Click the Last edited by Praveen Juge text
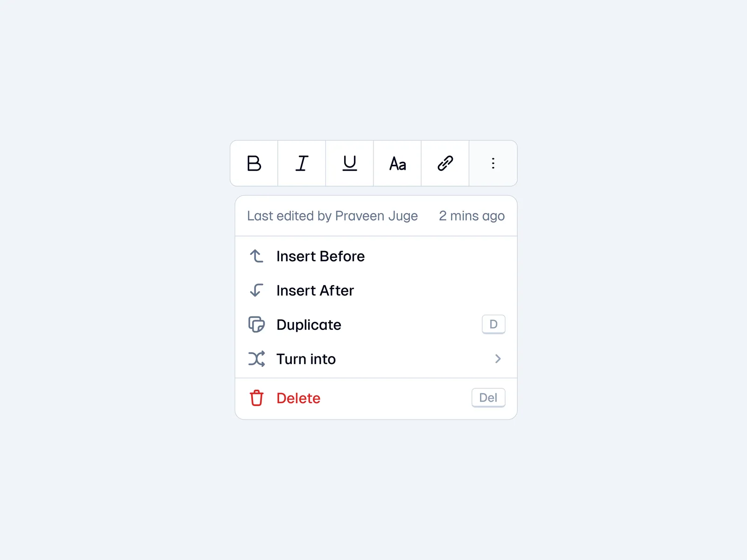The image size is (747, 560). 332,216
